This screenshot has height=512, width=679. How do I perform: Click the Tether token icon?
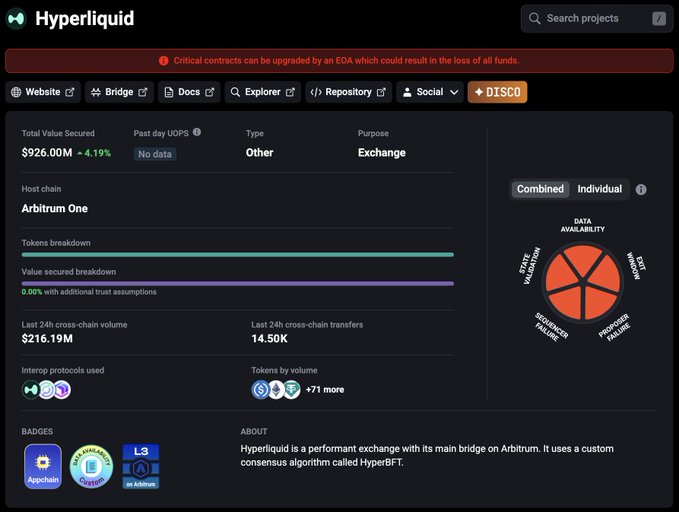pos(291,389)
